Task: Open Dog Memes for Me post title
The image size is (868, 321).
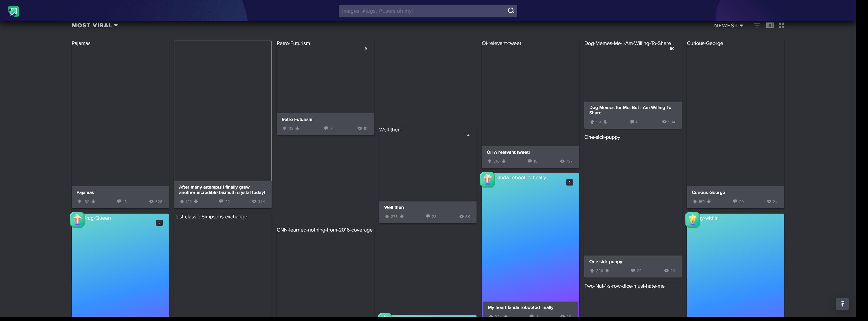Action: click(x=630, y=110)
